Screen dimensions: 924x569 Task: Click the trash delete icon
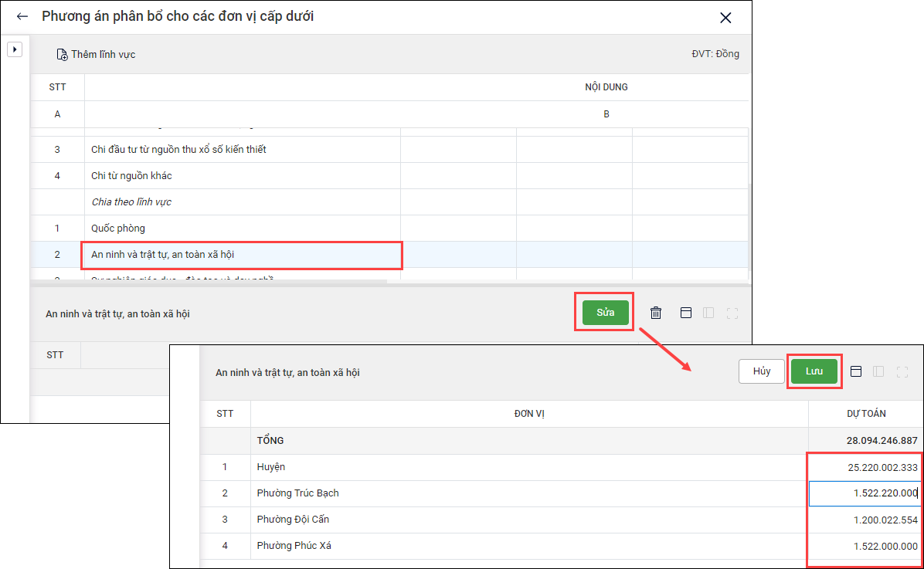tap(656, 313)
